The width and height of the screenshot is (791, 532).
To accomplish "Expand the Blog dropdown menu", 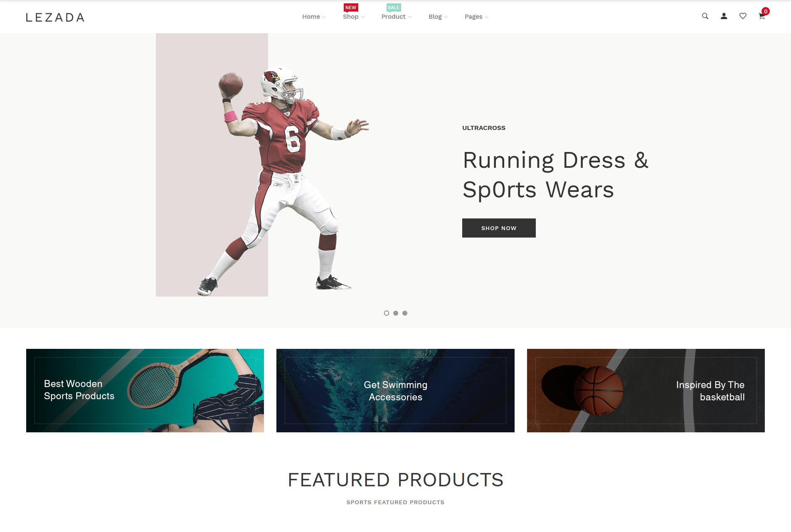I will click(x=438, y=17).
